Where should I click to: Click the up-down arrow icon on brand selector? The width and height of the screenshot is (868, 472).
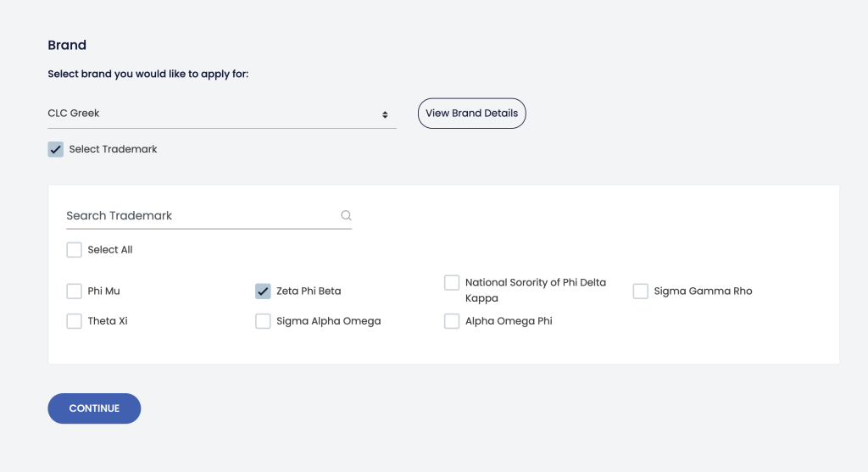[x=385, y=114]
